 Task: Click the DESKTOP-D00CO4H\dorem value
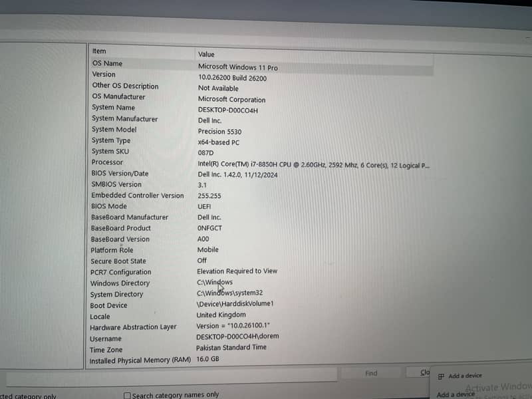tap(237, 336)
